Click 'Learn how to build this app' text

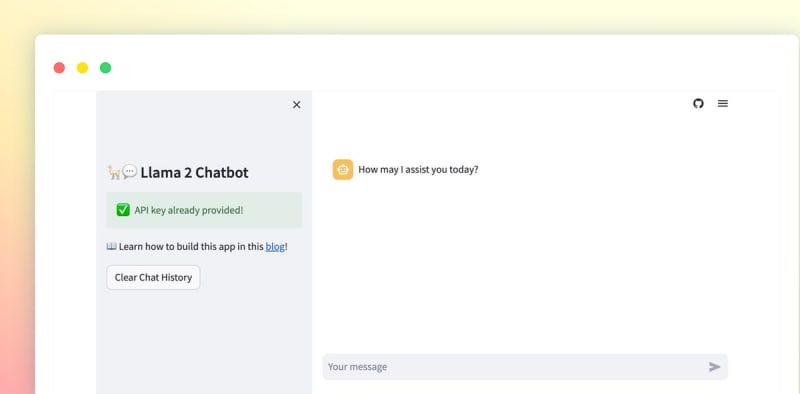click(x=177, y=247)
